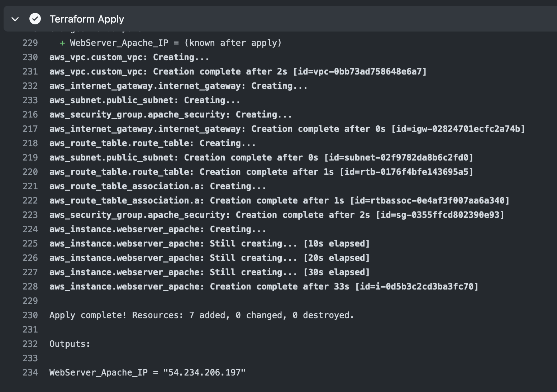Select the igw-02824701ecfc2a74b creation complete line

tap(287, 129)
